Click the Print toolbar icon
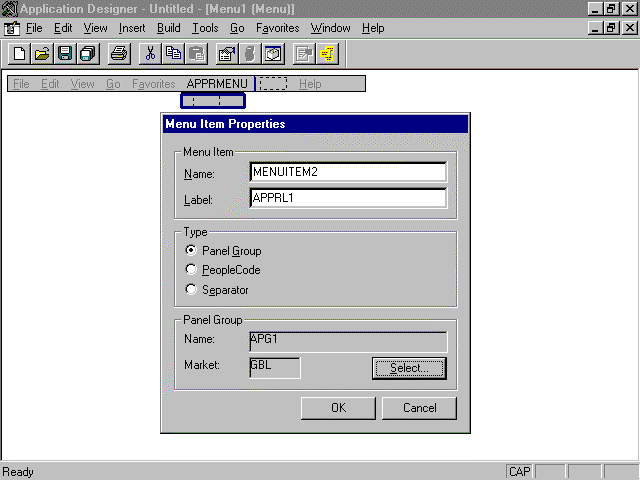 pos(119,53)
